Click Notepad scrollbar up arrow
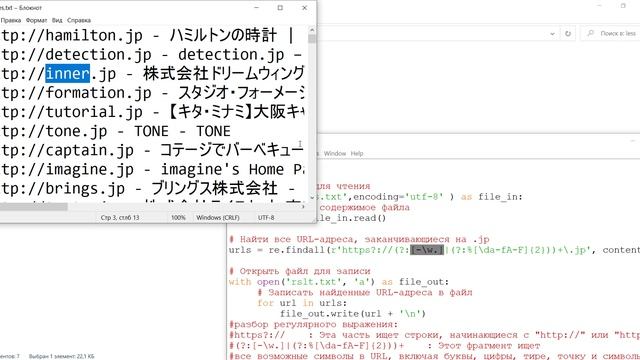 312,30
